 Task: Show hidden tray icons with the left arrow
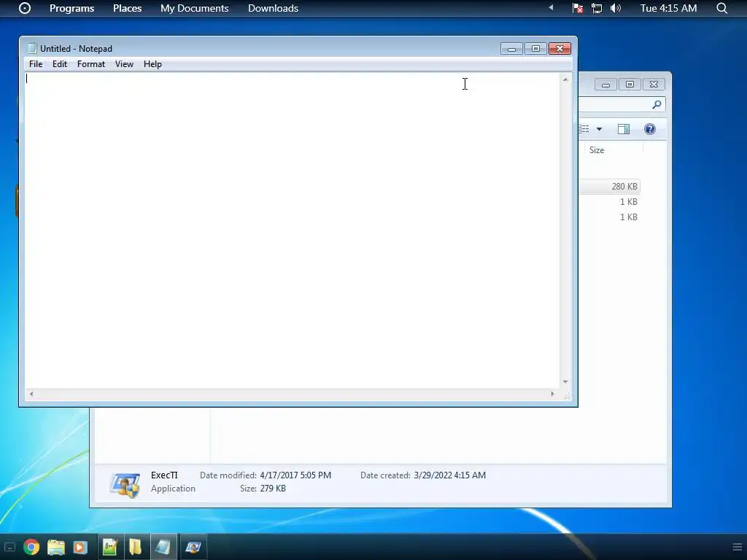[551, 7]
